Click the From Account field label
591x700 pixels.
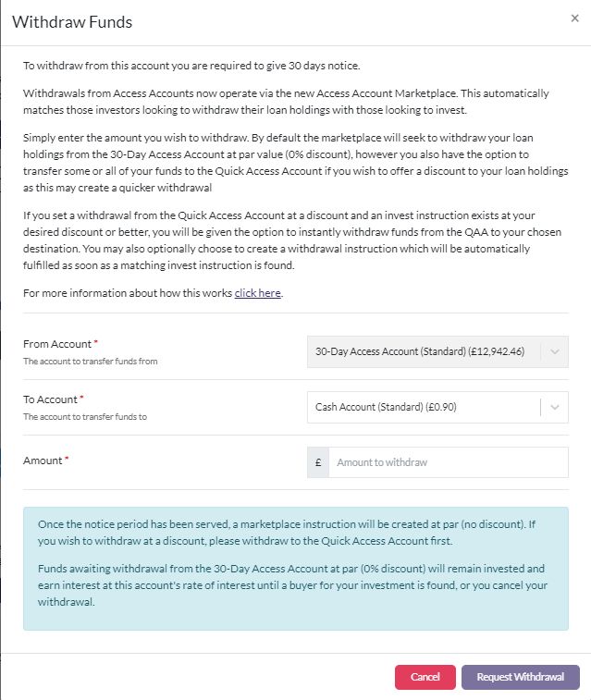point(57,344)
